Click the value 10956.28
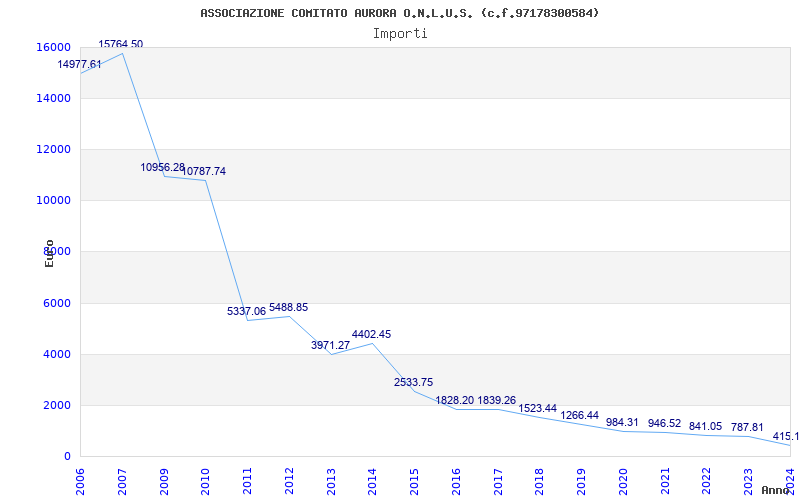Image resolution: width=800 pixels, height=500 pixels. point(163,167)
